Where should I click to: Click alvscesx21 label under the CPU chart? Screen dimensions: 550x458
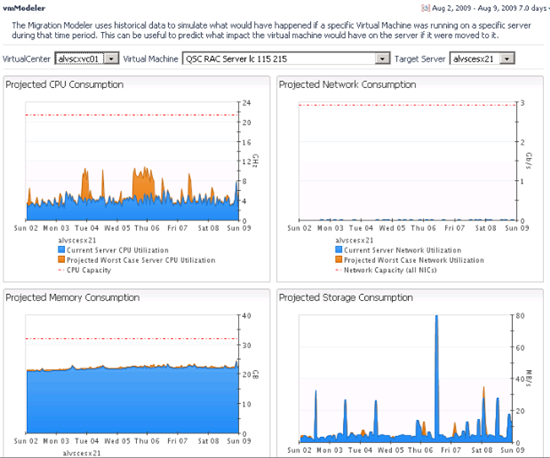pos(77,240)
